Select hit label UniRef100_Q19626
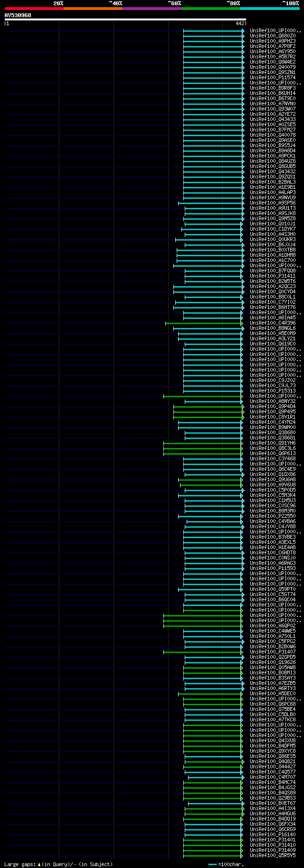This screenshot has height=868, width=304. [x=273, y=663]
